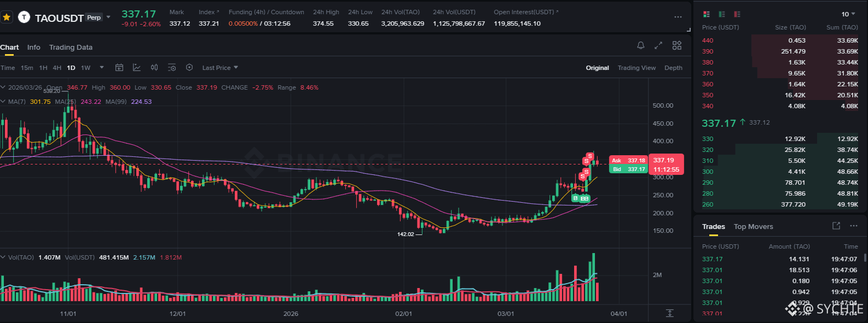This screenshot has height=323, width=868.
Task: Open the trades panel three-dot menu
Action: point(854,226)
